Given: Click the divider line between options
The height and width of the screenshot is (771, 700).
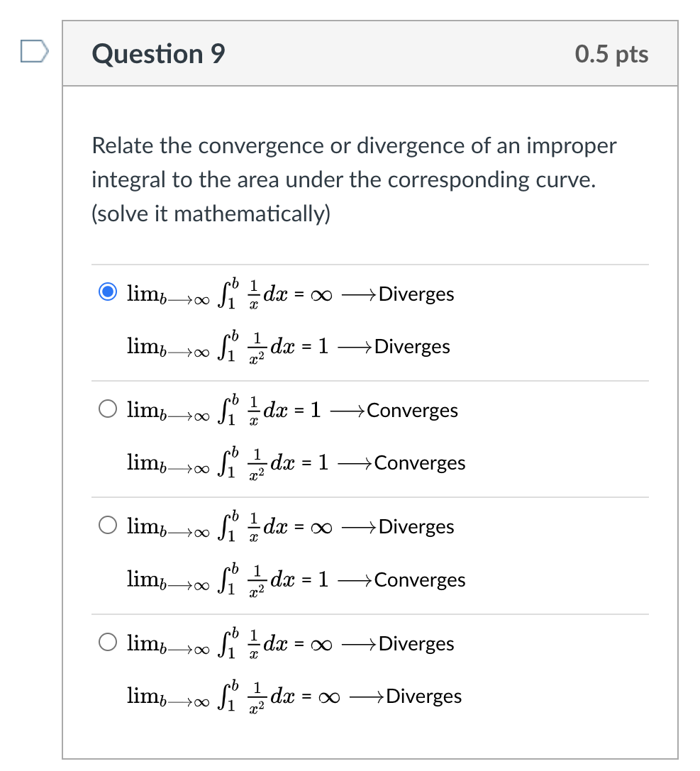Looking at the screenshot, I should 370,380.
